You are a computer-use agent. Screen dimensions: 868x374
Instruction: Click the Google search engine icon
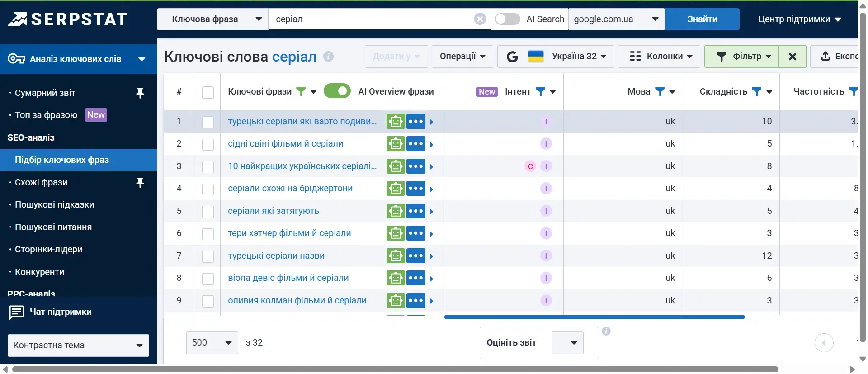(x=512, y=57)
